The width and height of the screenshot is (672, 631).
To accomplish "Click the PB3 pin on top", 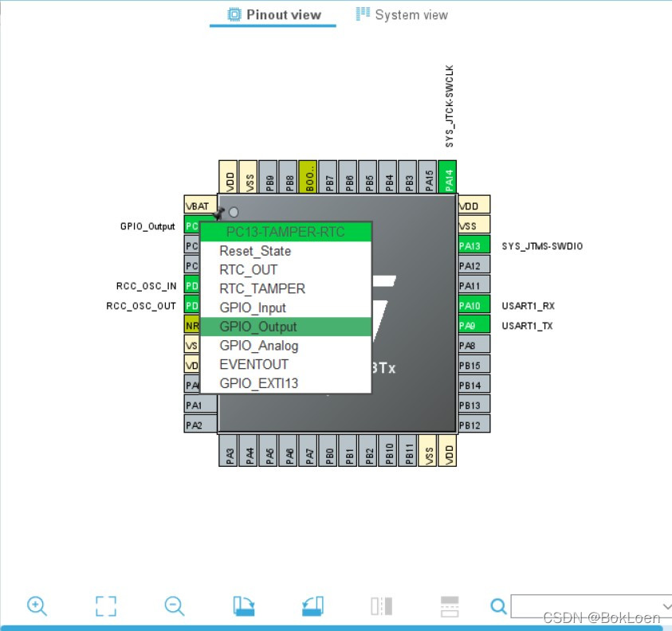I will coord(407,177).
